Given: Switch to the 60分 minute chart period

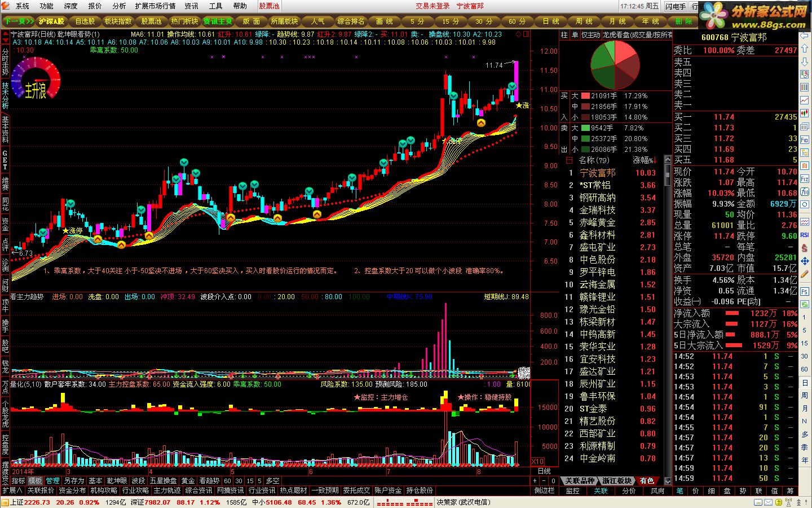Looking at the screenshot, I should 517,21.
